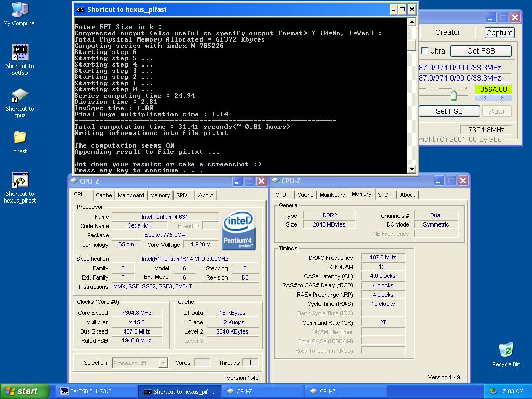This screenshot has width=532, height=399.
Task: Switch to the first CPU-Z taskbar item
Action: click(x=263, y=391)
